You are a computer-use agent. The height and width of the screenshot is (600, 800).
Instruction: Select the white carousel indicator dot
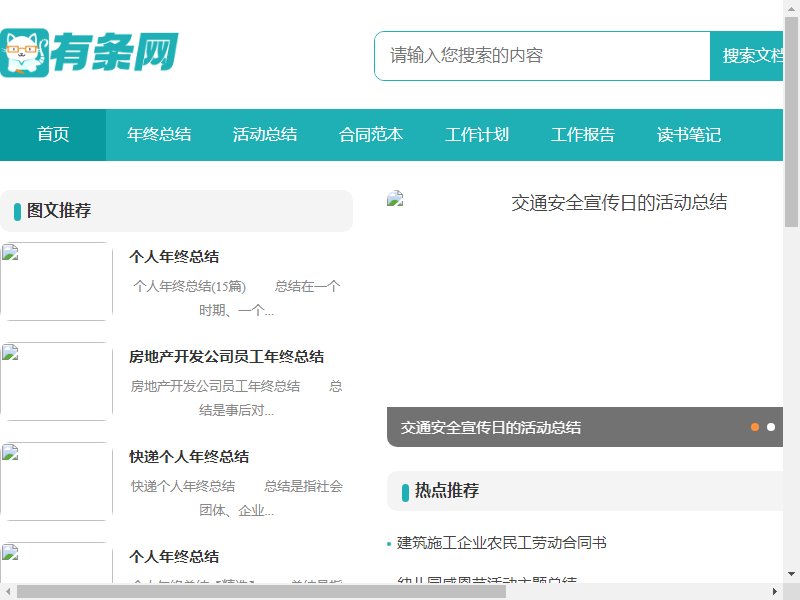(771, 427)
